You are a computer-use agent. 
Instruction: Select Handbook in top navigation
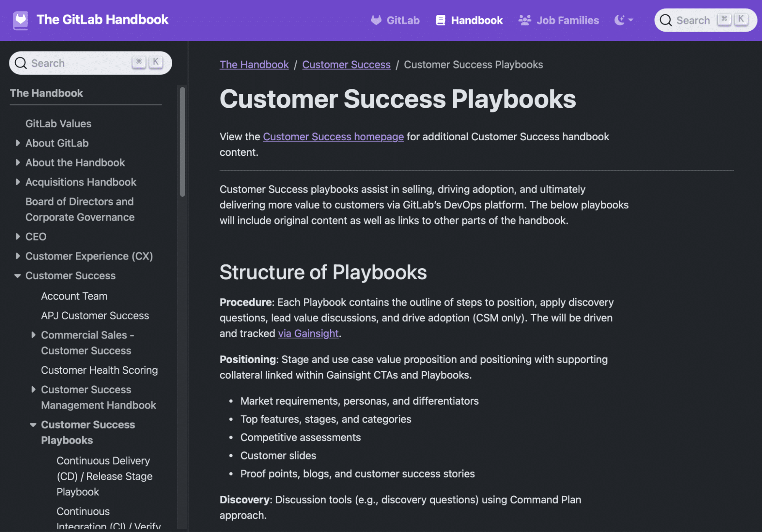tap(476, 20)
